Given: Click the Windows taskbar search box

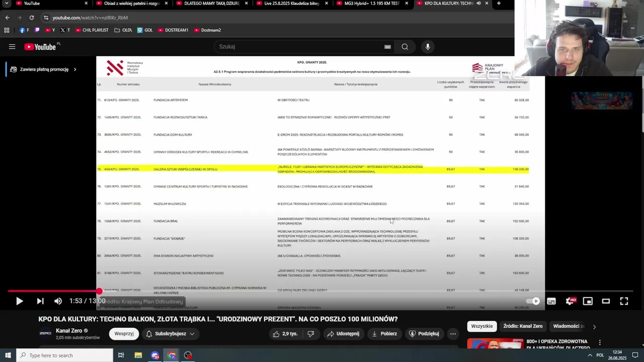Looking at the screenshot, I should (x=64, y=355).
